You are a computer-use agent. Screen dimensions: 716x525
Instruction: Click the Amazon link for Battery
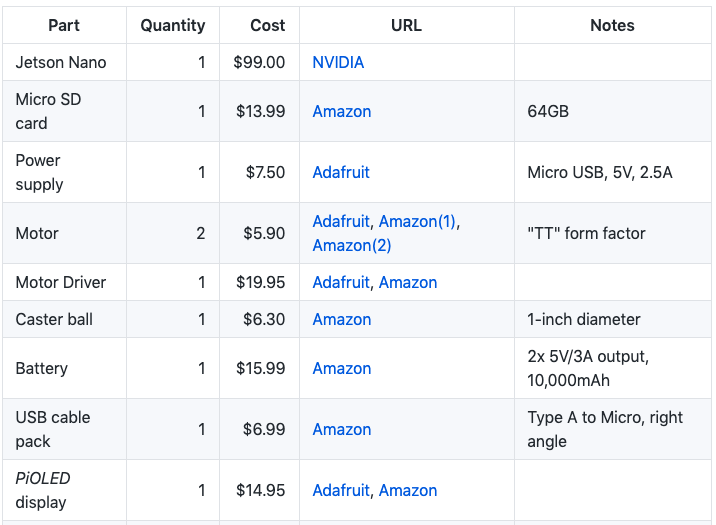coord(341,368)
